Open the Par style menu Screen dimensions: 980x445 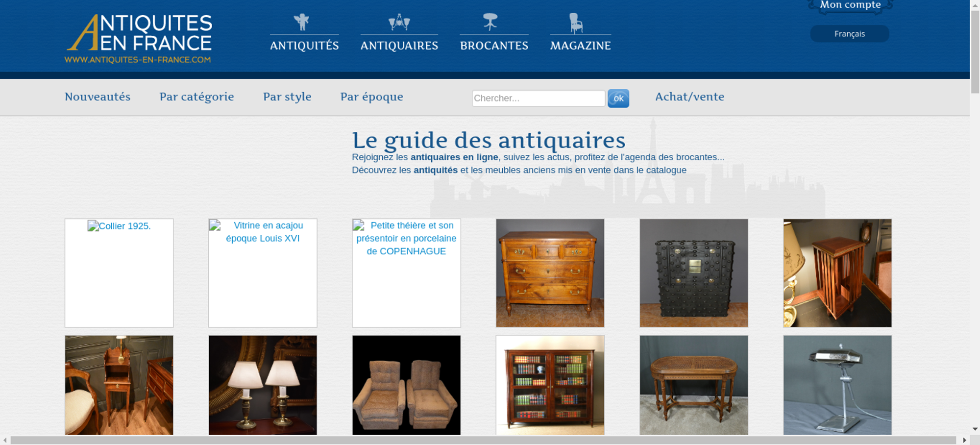tap(287, 97)
